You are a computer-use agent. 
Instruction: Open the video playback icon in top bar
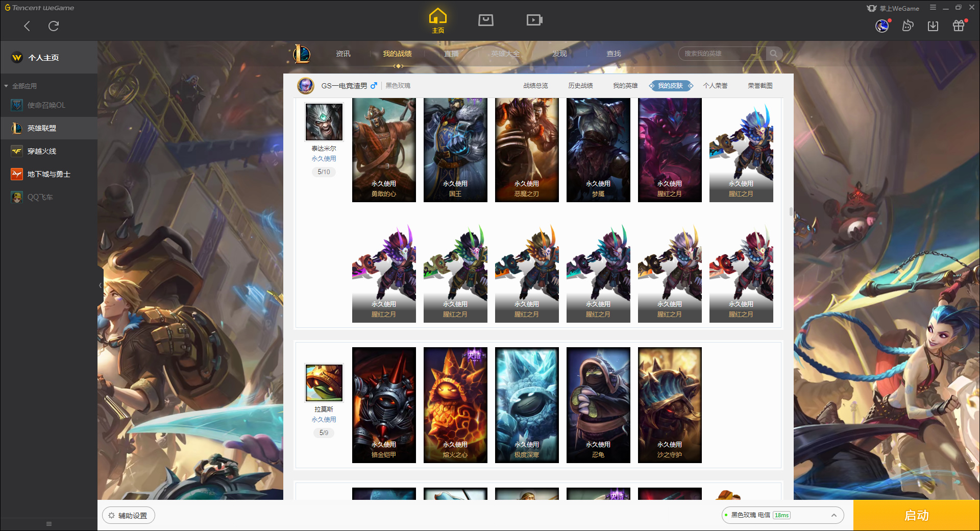[x=534, y=20]
